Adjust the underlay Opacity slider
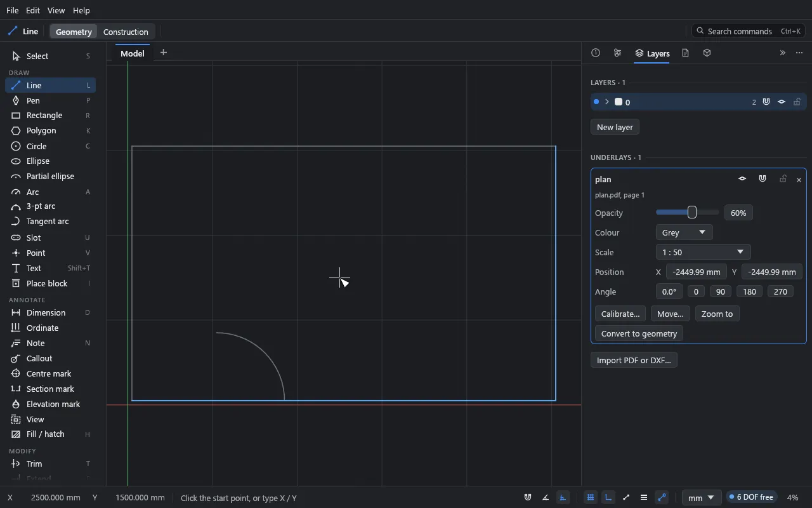Viewport: 812px width, 508px height. point(688,213)
